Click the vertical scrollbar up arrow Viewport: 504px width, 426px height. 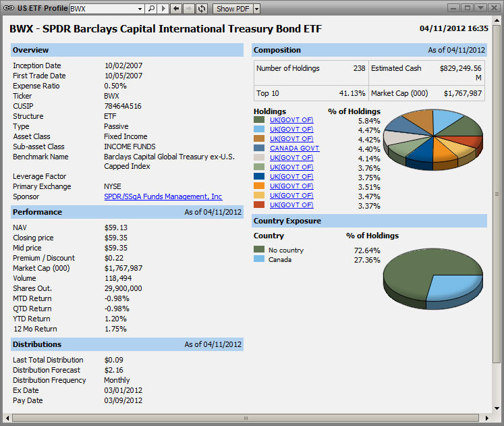point(497,20)
